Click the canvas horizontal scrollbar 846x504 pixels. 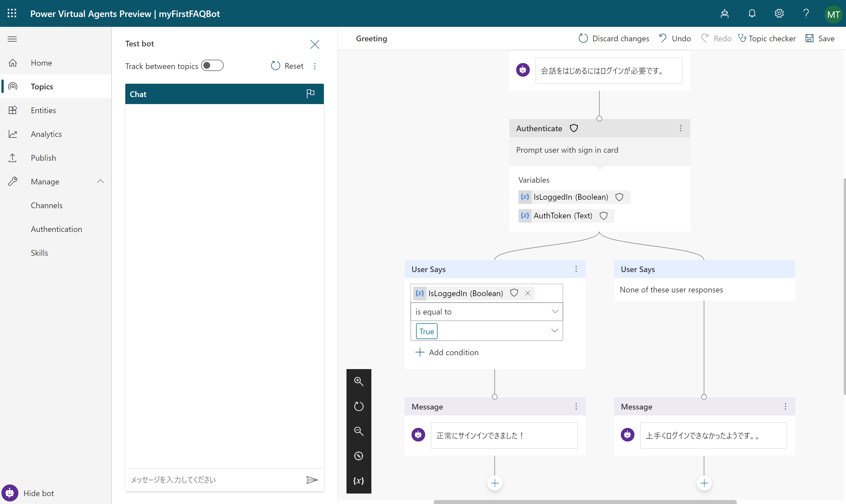(585, 502)
